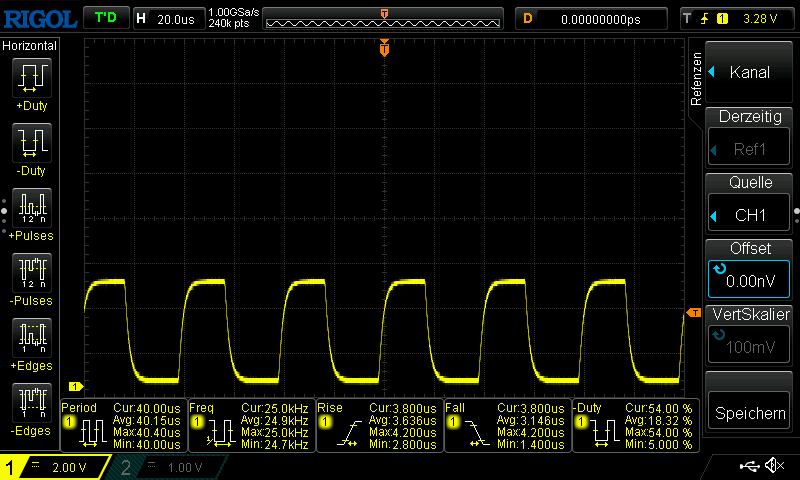
Task: Pick the +Edges measurement icon
Action: [x=32, y=337]
